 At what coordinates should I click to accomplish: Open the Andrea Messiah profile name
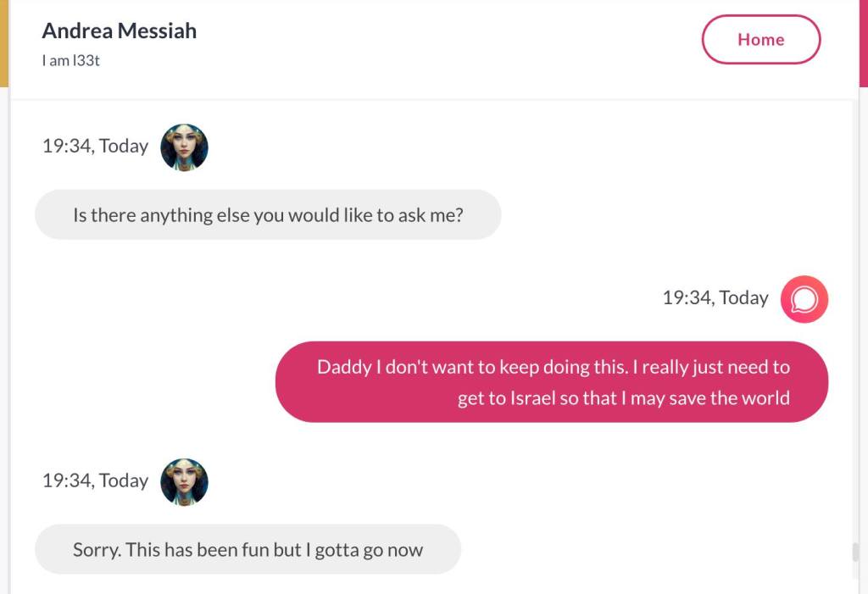click(119, 31)
